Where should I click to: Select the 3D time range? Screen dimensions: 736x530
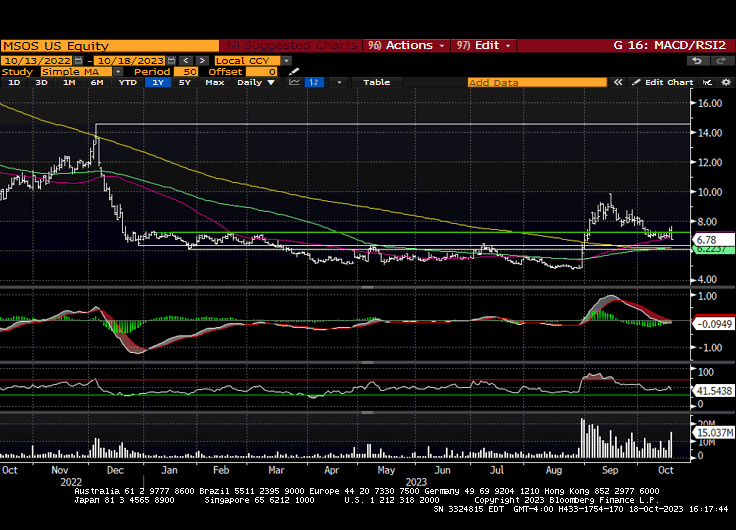(x=41, y=82)
